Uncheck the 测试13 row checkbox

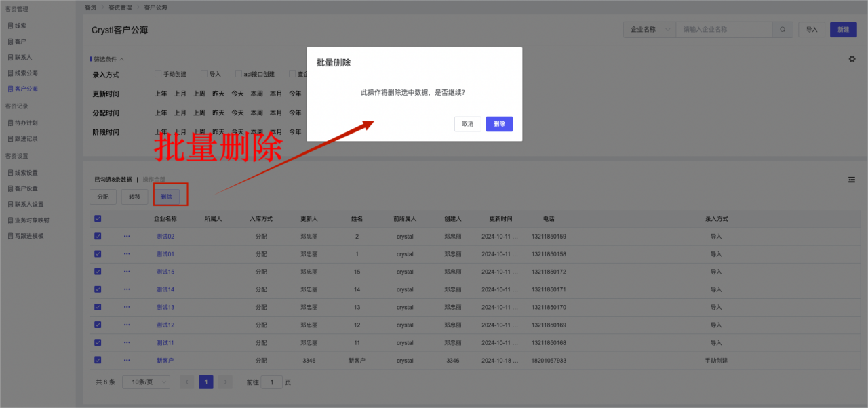(x=98, y=307)
